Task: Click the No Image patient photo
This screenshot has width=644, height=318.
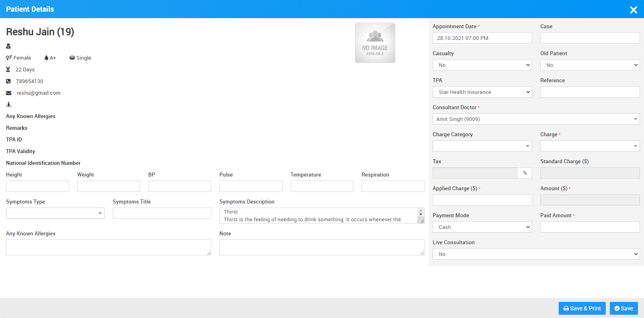Action: pos(375,43)
